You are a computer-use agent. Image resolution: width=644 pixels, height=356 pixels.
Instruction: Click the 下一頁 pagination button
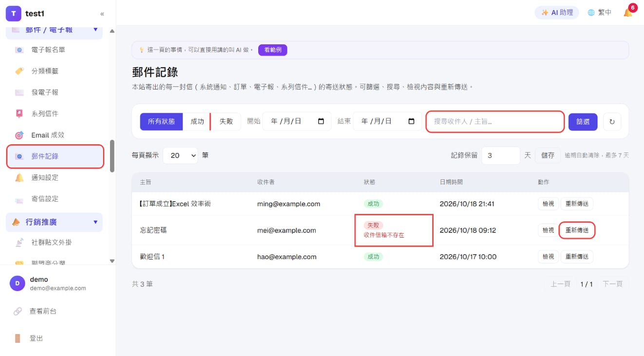612,284
